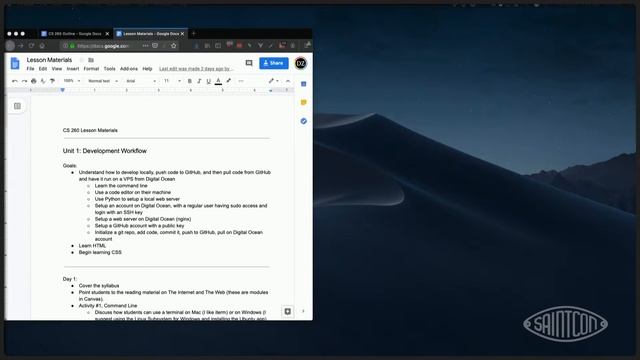
Task: Toggle italic formatting
Action: (199, 81)
